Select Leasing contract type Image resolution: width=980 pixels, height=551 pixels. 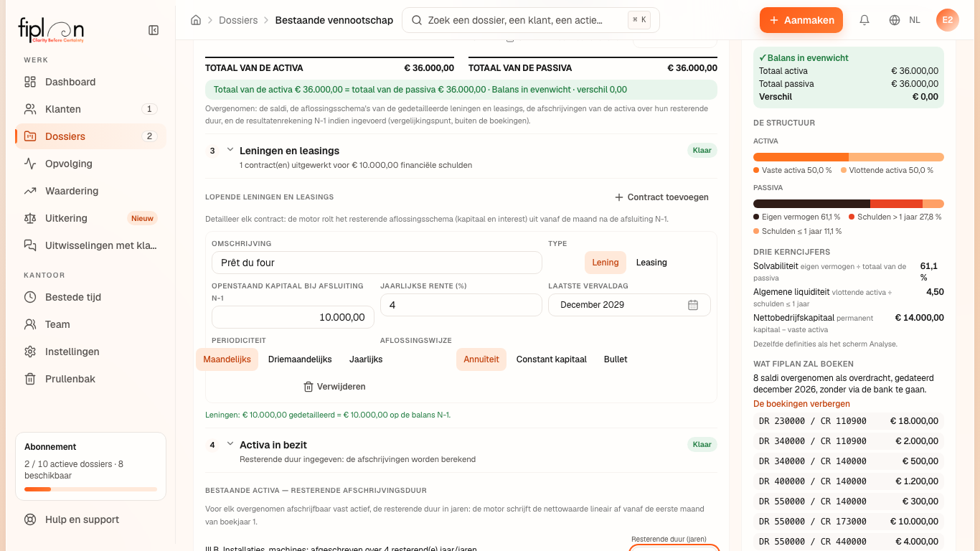(x=651, y=263)
